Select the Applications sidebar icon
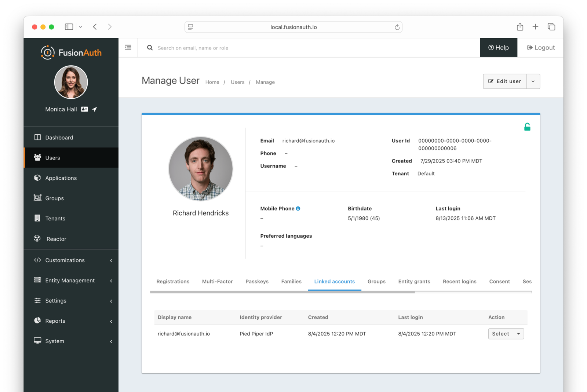 pyautogui.click(x=37, y=178)
